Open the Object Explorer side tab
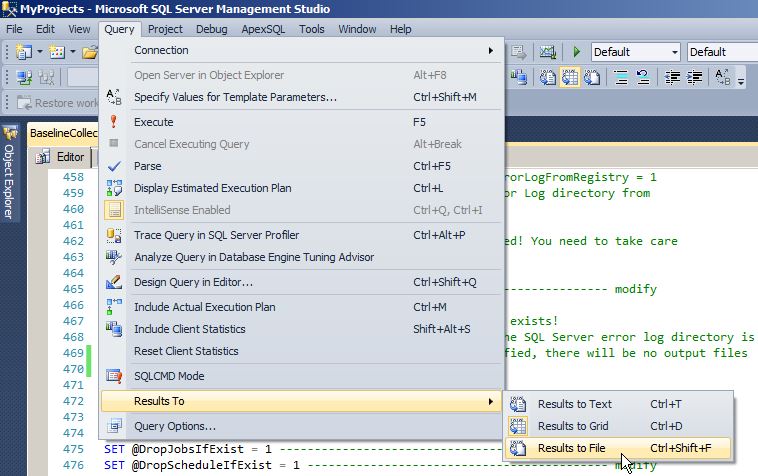 coord(10,173)
